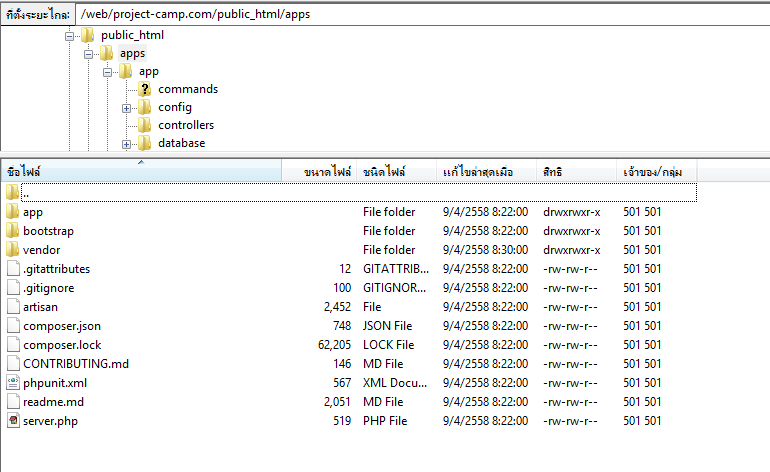770x472 pixels.
Task: Select the composer.lock file name
Action: 62,345
